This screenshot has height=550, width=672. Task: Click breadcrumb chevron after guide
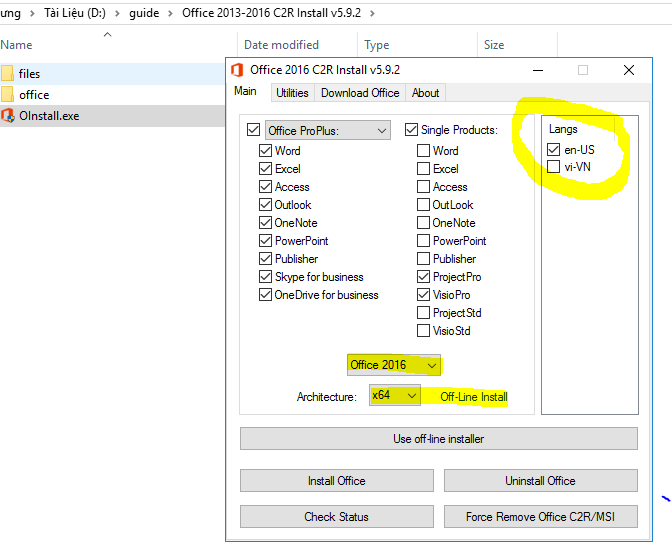point(170,13)
